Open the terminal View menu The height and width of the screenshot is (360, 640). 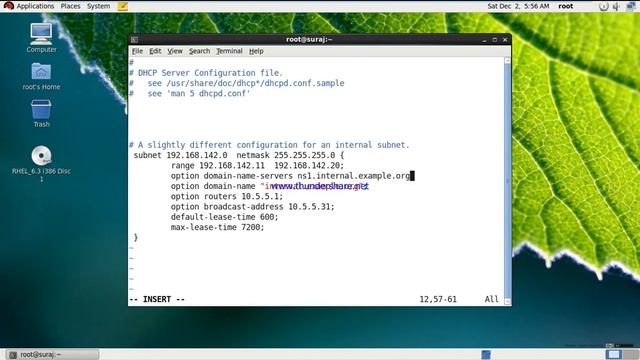(175, 51)
